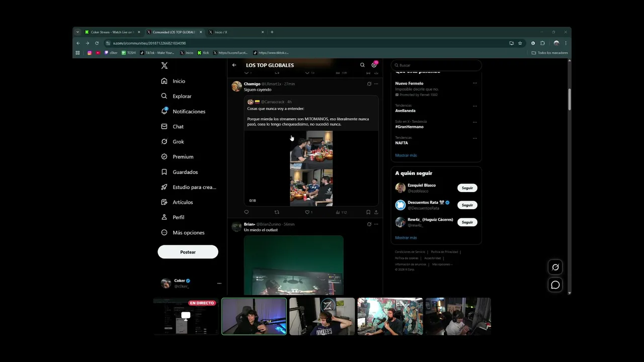Open more options on Chamigo's post
This screenshot has height=362, width=644.
[x=376, y=84]
